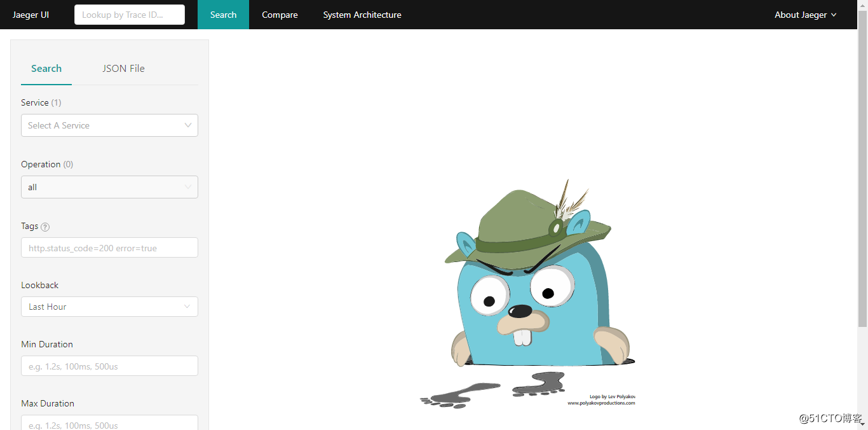Open the Select A Service dropdown
868x430 pixels.
[x=109, y=125]
